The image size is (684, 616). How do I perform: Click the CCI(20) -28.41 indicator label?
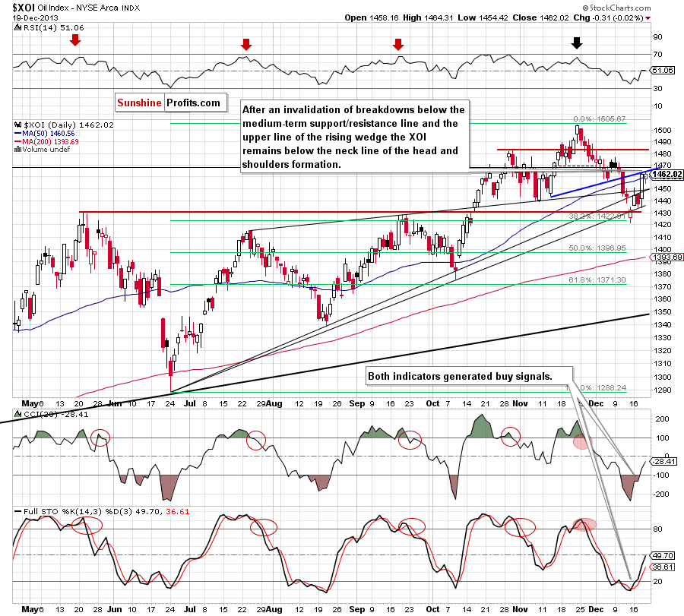[55, 414]
